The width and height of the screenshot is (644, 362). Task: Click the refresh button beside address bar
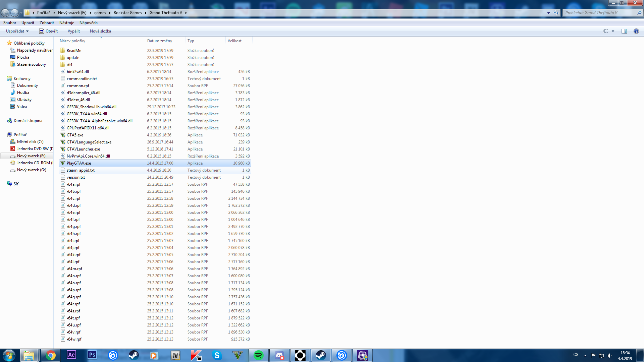point(556,13)
